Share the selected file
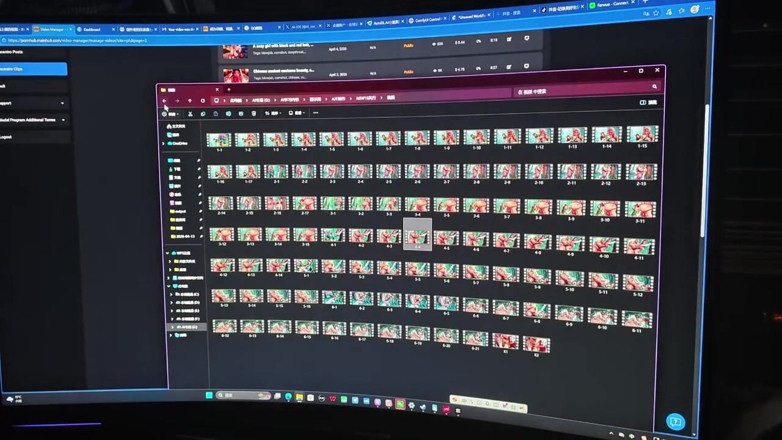 pyautogui.click(x=241, y=114)
